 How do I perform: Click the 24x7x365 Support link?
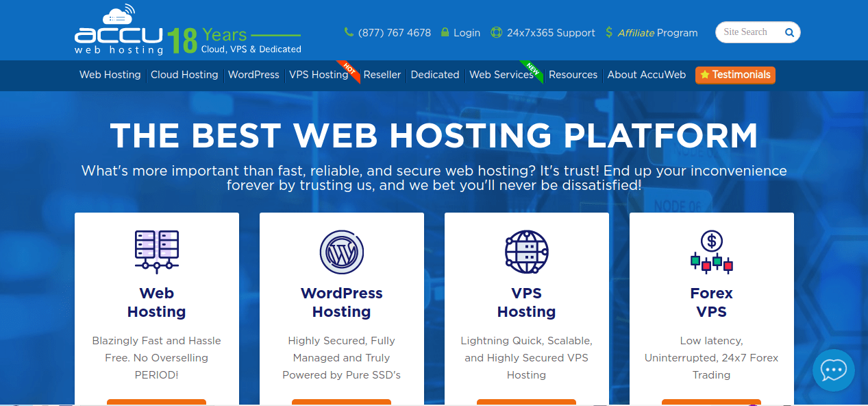[551, 32]
